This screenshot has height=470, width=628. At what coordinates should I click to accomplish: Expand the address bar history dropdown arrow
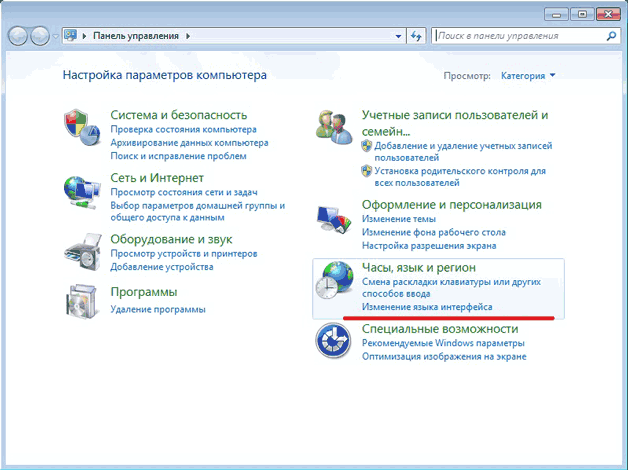(398, 36)
